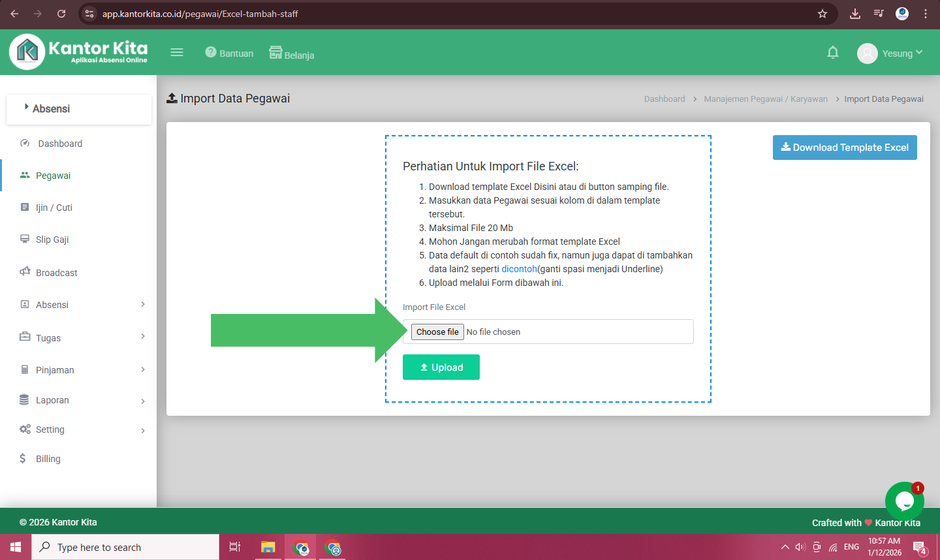Viewport: 940px width, 560px height.
Task: Go to Slip Gaji in sidebar
Action: coord(52,240)
